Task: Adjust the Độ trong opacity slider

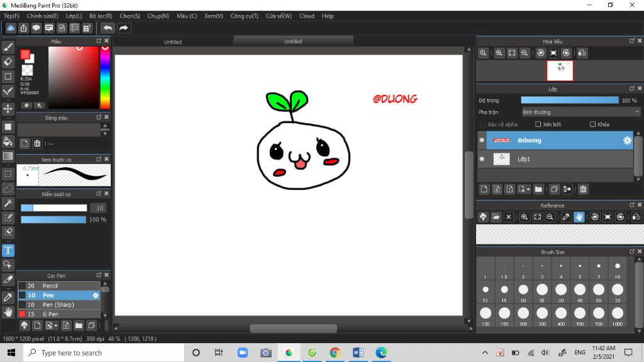Action: [570, 100]
